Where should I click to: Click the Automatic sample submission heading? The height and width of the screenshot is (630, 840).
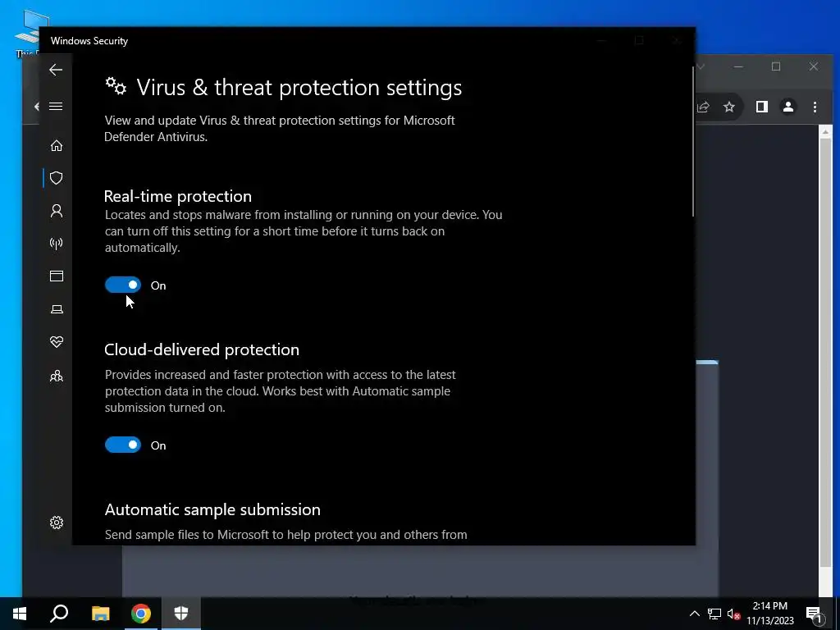[212, 509]
